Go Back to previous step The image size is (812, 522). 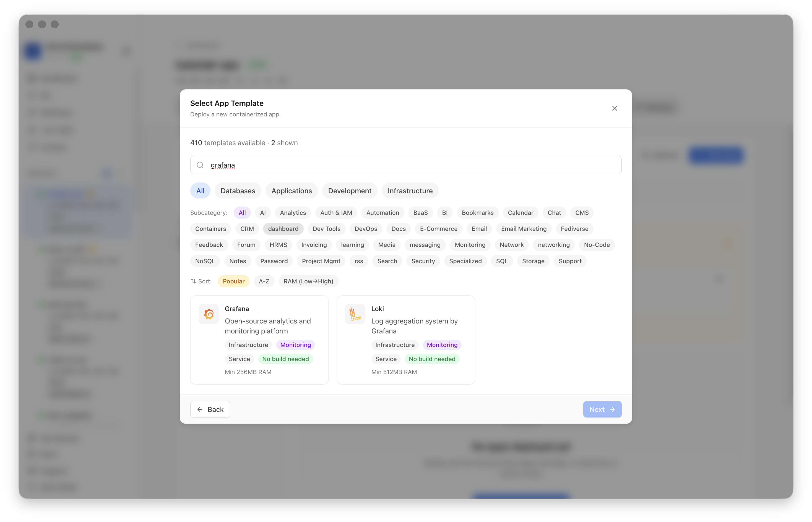(210, 409)
